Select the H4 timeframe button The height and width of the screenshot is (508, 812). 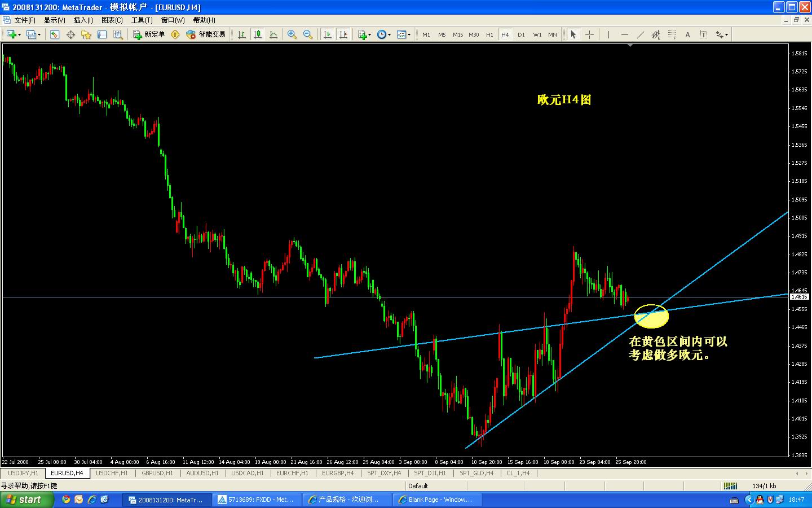(x=505, y=34)
